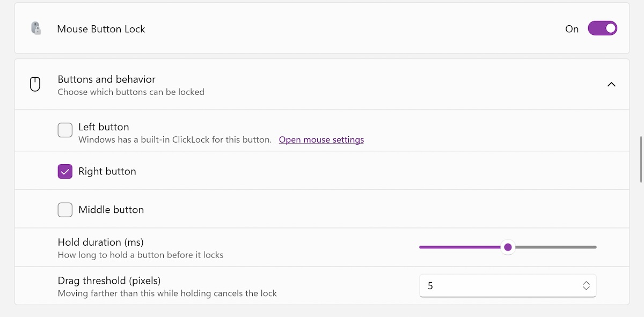The height and width of the screenshot is (317, 644).
Task: Click the Left button label text
Action: coord(104,127)
